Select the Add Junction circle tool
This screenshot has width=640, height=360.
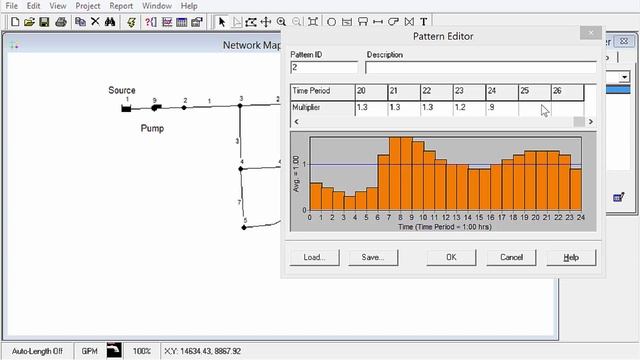(x=331, y=22)
